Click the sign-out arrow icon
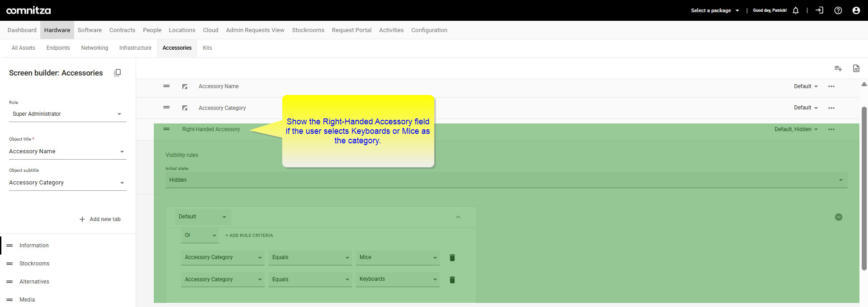Screen dimensions: 868x307 pyautogui.click(x=819, y=10)
